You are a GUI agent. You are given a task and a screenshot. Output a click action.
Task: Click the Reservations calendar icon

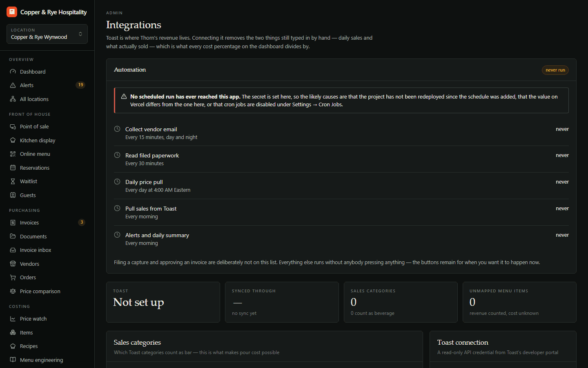(x=13, y=168)
